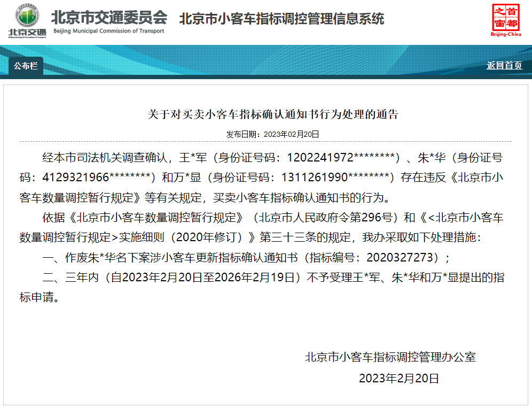Click the Beijing Municipal Commission of Transport text
532x408 pixels.
click(x=108, y=31)
